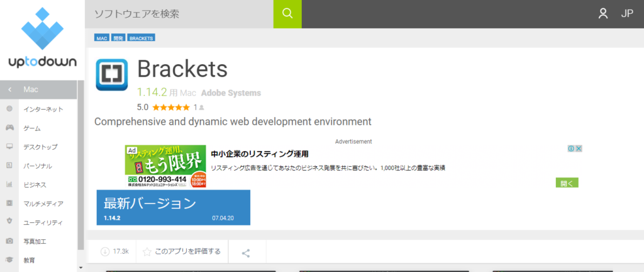Image resolution: width=644 pixels, height=272 pixels.
Task: Click the ゲーム gamepad icon
Action: click(x=9, y=128)
